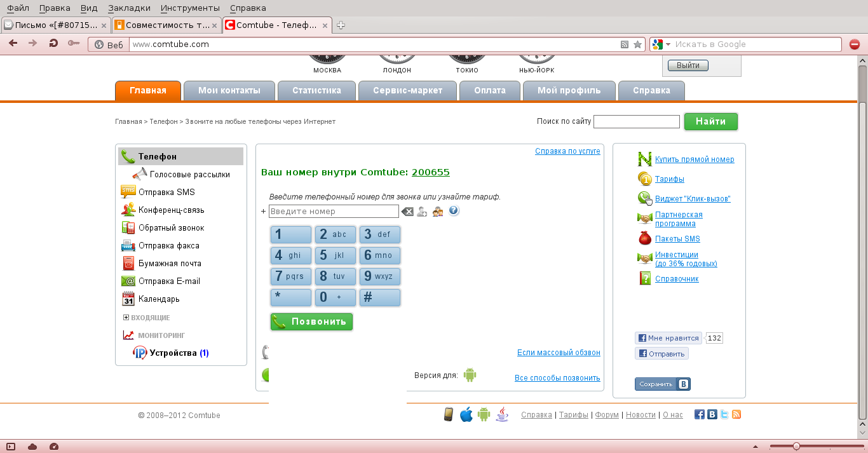Dial digit 5 on the keypad
Screen dimensions: 868x453
pos(336,255)
